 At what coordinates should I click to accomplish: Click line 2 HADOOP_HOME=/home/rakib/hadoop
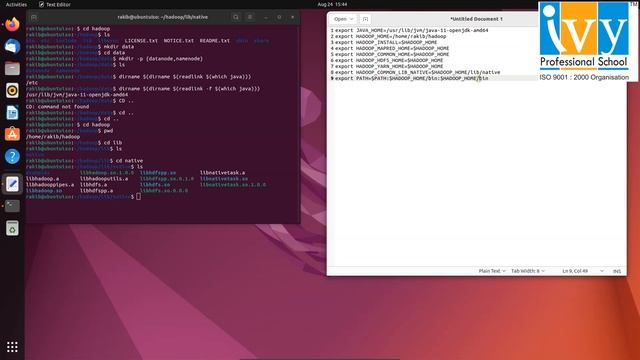[391, 36]
